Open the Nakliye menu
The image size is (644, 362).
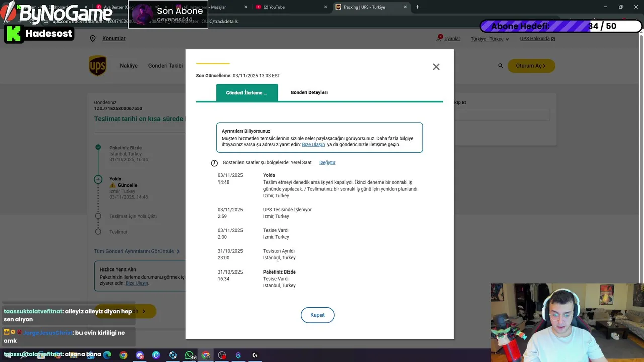point(129,66)
